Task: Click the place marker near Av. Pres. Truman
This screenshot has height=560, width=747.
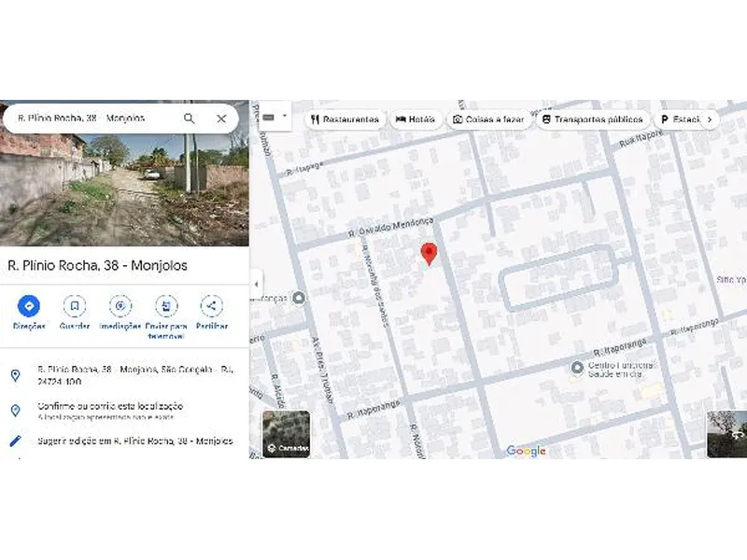Action: (299, 298)
